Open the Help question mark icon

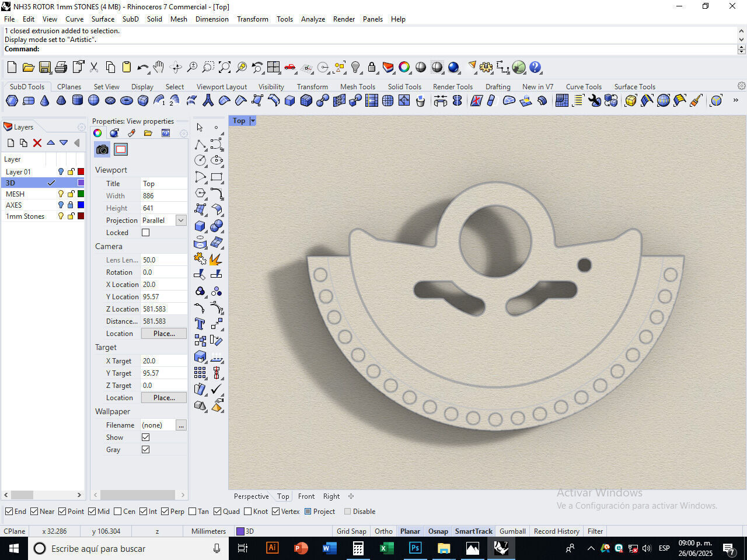coord(535,68)
